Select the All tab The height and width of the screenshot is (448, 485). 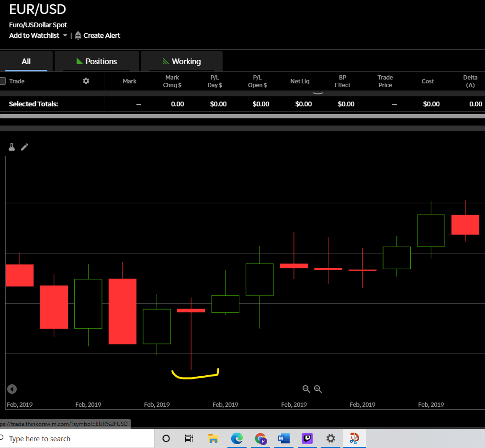[x=26, y=61]
